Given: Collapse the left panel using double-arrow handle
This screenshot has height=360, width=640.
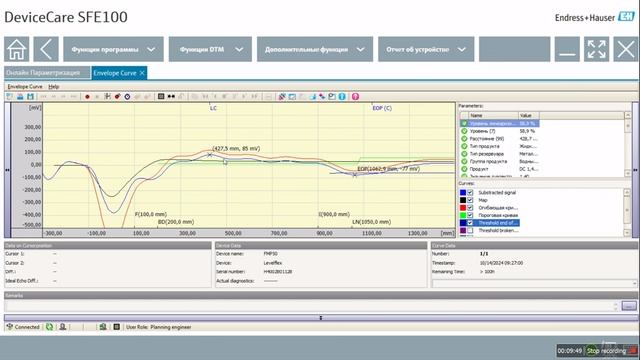Looking at the screenshot, I should click(7, 170).
